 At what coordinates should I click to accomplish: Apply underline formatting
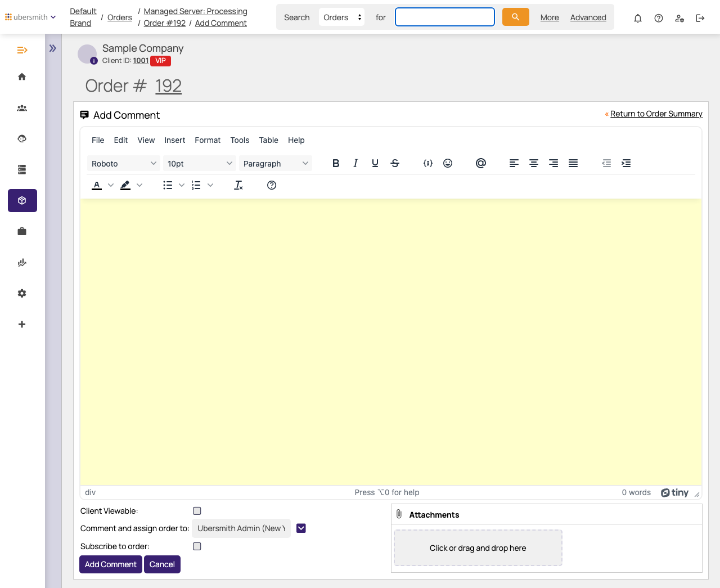coord(375,163)
